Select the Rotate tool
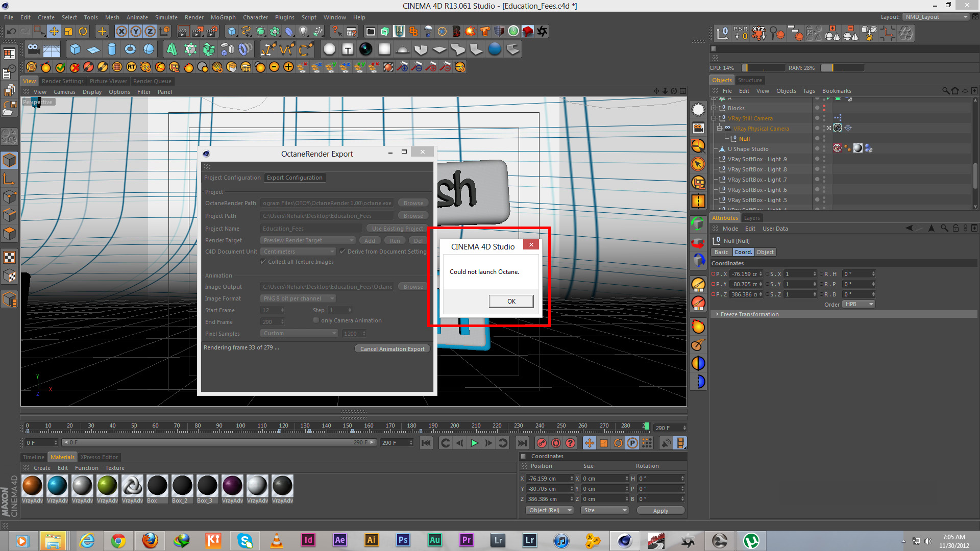The image size is (980, 551). [x=83, y=32]
